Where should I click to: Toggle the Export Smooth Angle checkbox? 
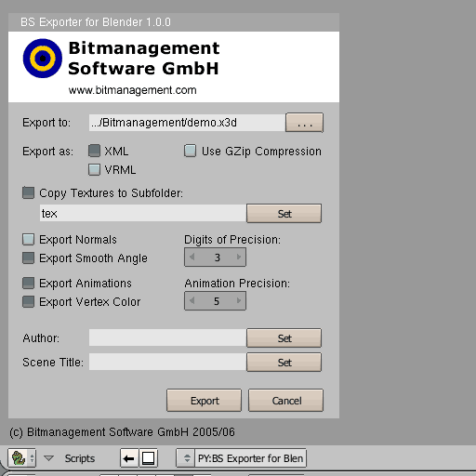pyautogui.click(x=28, y=258)
